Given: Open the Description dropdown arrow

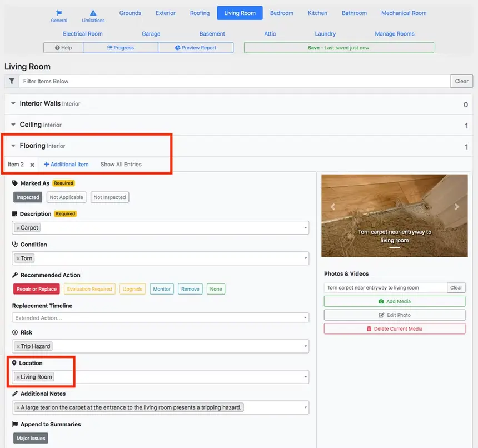Looking at the screenshot, I should (305, 228).
